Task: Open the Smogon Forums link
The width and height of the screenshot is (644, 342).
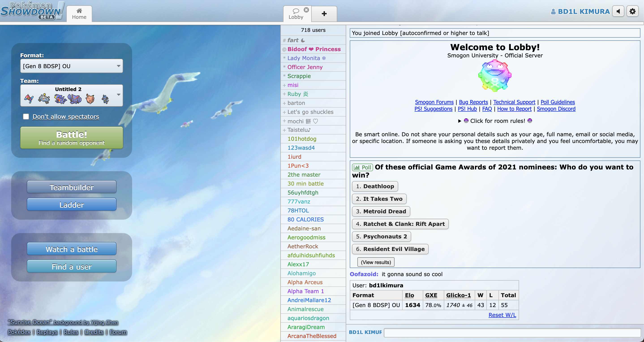Action: [434, 102]
